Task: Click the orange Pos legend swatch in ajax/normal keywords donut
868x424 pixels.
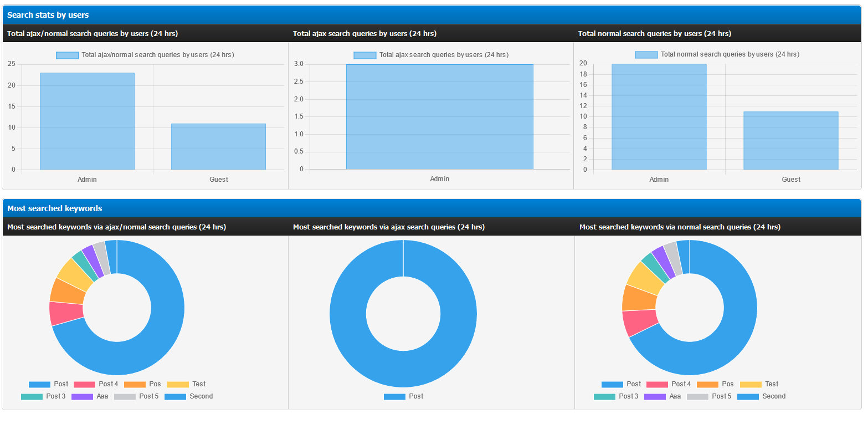Action: click(135, 384)
